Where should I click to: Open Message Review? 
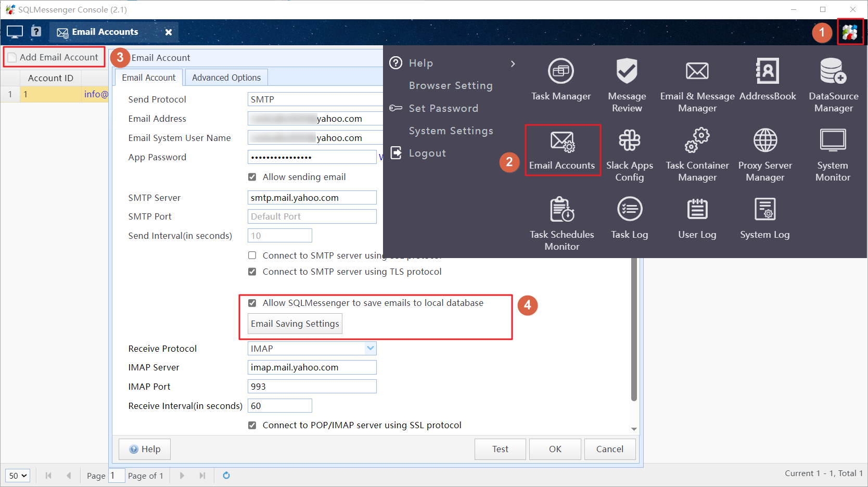(627, 85)
